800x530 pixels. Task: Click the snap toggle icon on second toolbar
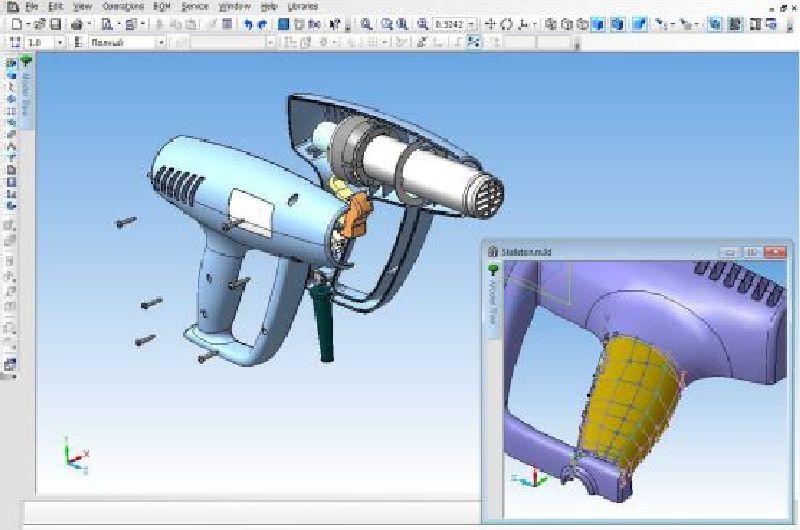click(474, 42)
